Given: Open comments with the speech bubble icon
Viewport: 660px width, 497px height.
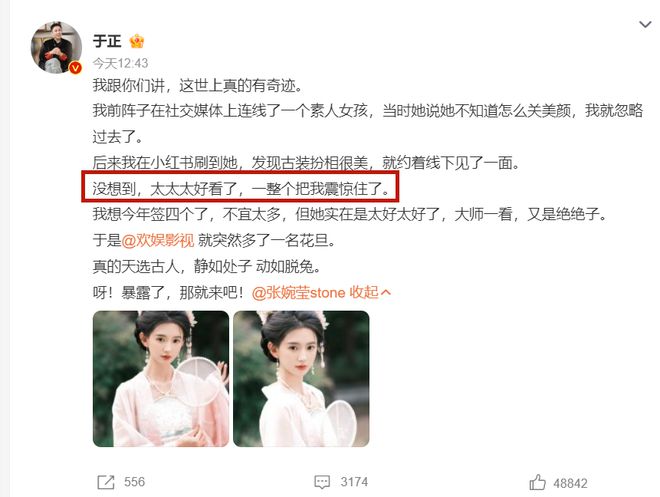Looking at the screenshot, I should 322,482.
